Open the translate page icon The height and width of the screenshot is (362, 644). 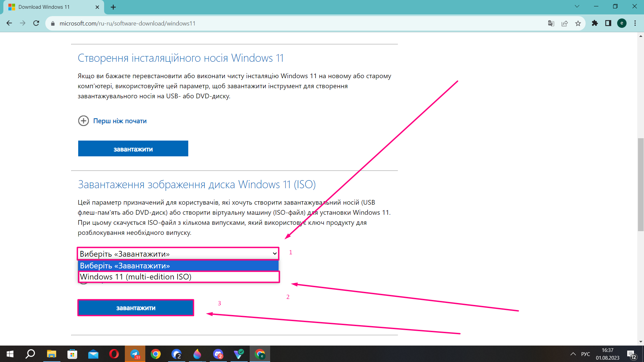coord(551,23)
